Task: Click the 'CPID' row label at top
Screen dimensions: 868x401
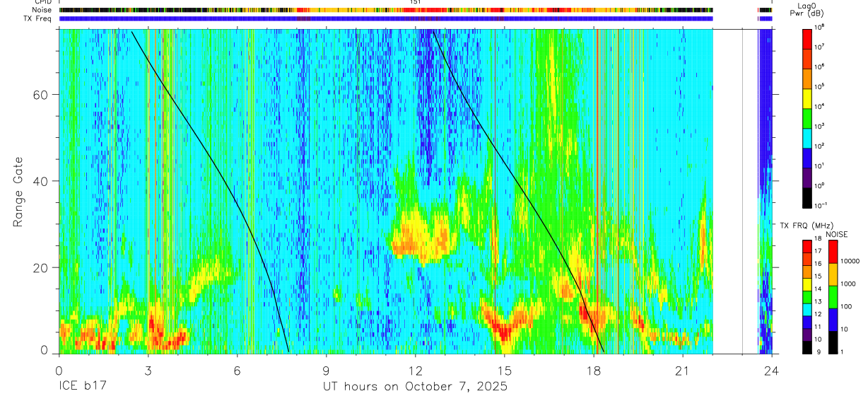Action: pyautogui.click(x=42, y=2)
